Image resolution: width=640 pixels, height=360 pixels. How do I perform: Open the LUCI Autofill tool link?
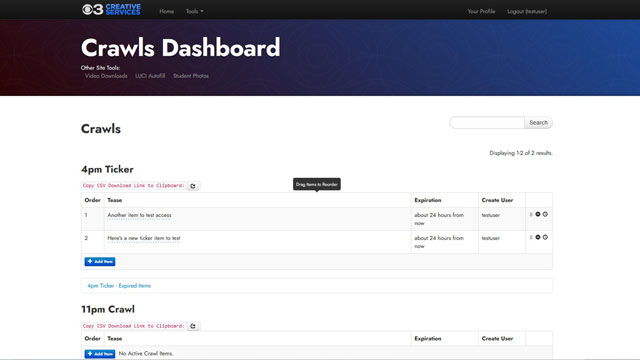150,76
